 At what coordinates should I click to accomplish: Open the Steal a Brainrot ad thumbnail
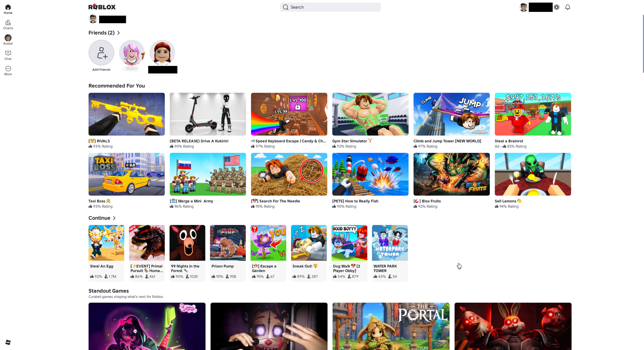pyautogui.click(x=533, y=114)
